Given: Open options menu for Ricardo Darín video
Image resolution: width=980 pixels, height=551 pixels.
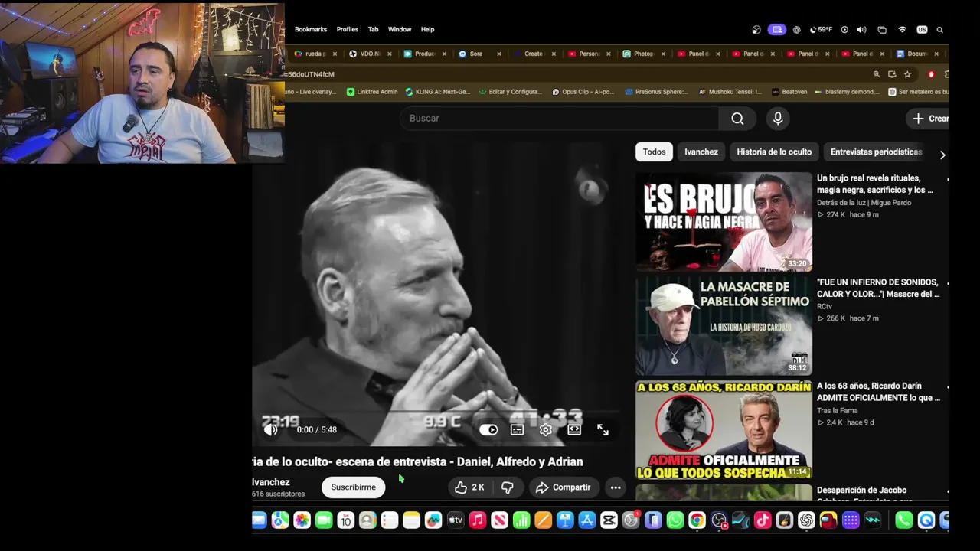Looking at the screenshot, I should [948, 387].
